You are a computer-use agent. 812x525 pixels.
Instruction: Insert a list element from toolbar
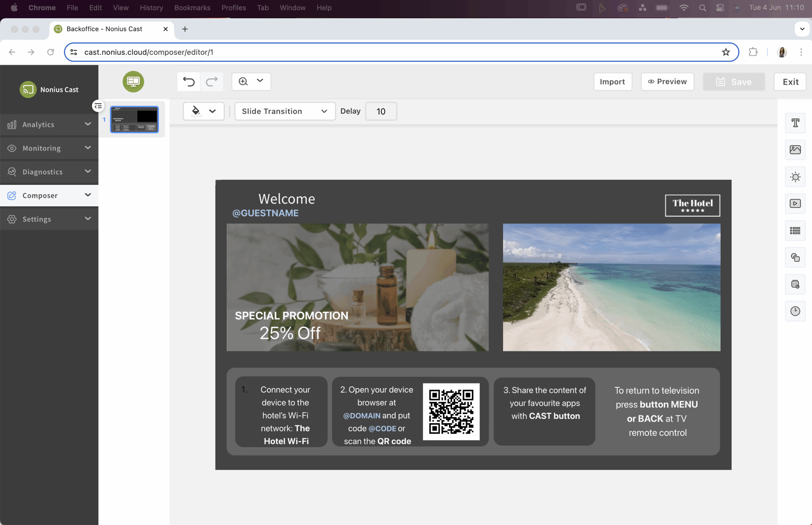(795, 231)
